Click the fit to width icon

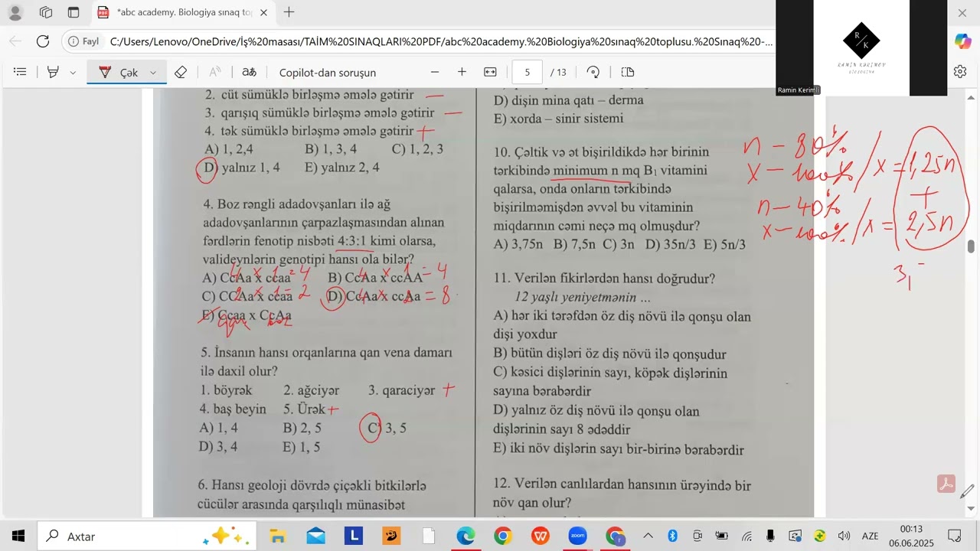point(491,72)
